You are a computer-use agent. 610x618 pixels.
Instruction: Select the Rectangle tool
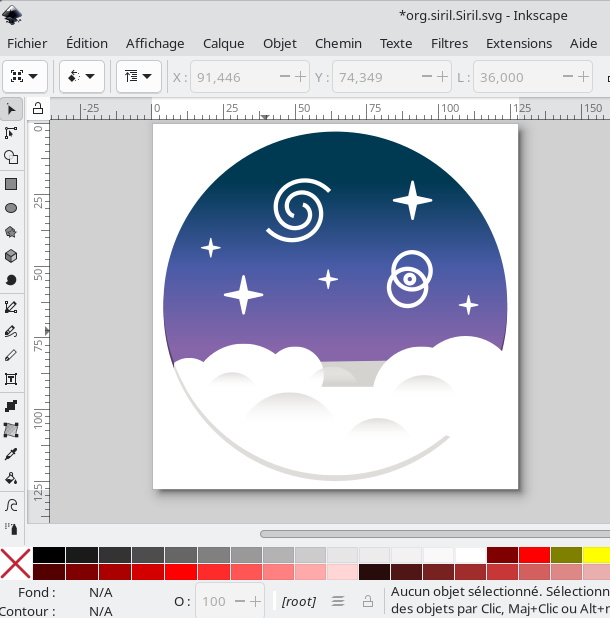pos(11,184)
